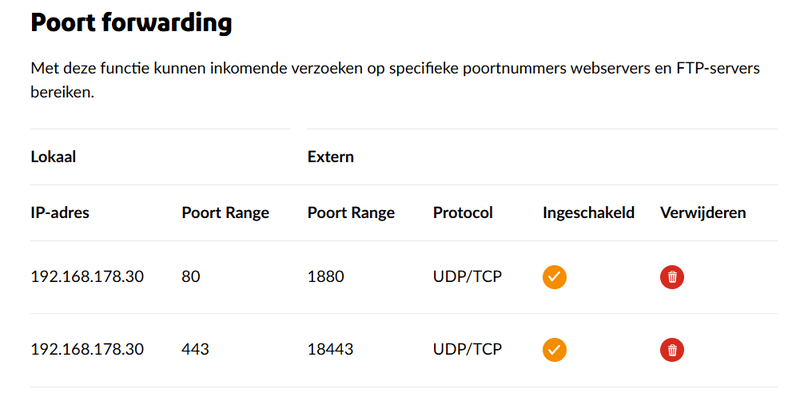Click the Poort forwarding heading
Viewport: 800px width, 401px height.
tap(131, 23)
